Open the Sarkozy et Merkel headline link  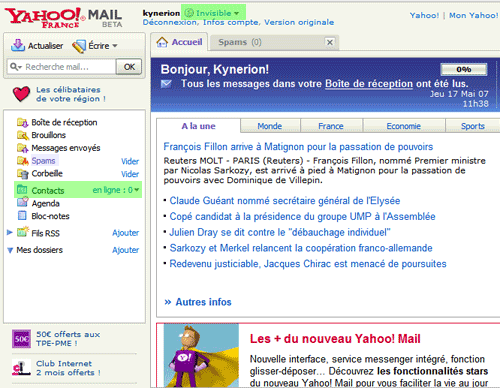point(301,248)
